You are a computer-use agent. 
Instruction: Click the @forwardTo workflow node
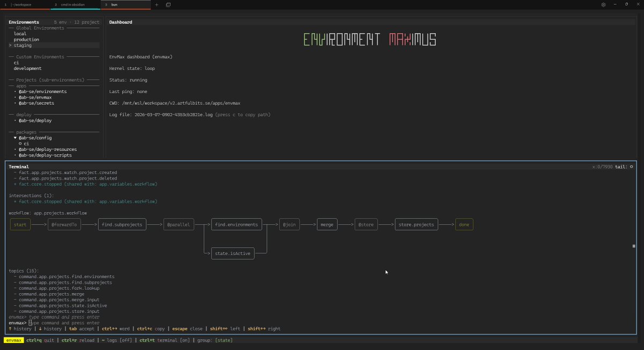pos(64,225)
